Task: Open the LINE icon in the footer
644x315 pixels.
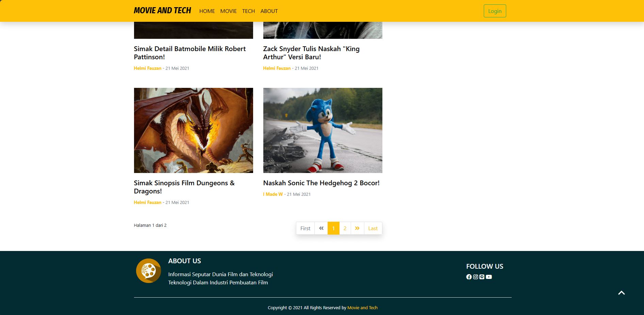Action: point(482,277)
